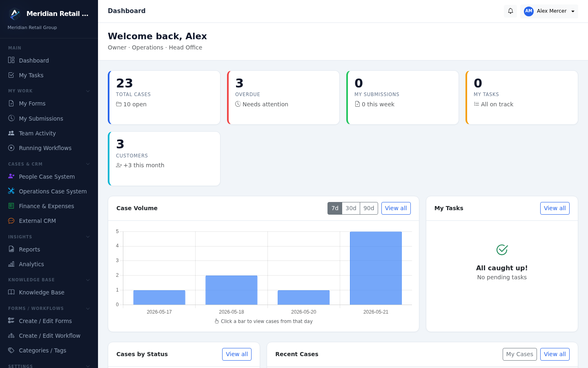The height and width of the screenshot is (368, 588).
Task: Click the 'No pending tasks' text
Action: coord(502,277)
